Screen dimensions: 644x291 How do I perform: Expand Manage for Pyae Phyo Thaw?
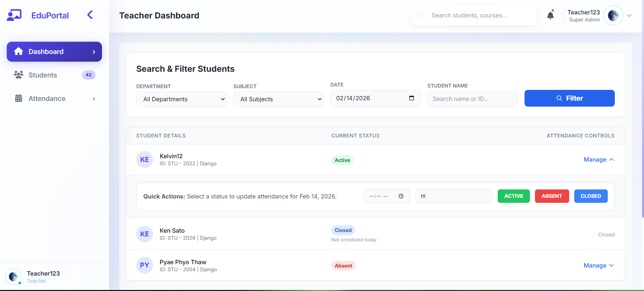point(599,266)
